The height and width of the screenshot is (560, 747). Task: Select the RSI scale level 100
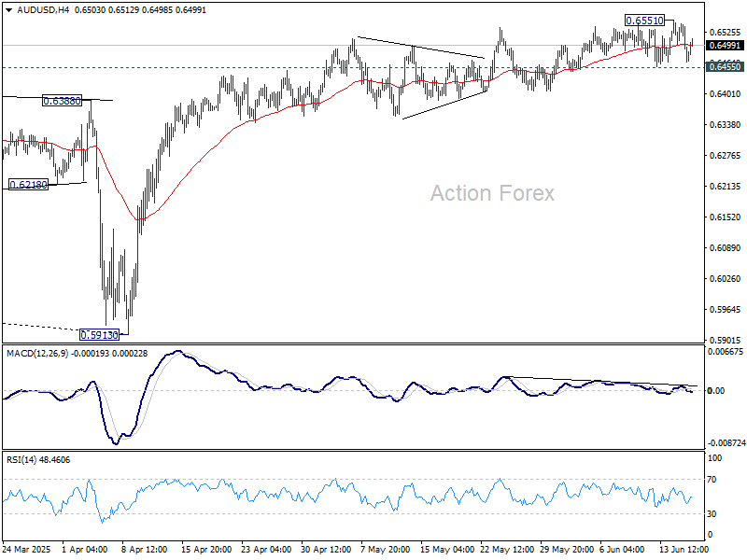coord(715,458)
